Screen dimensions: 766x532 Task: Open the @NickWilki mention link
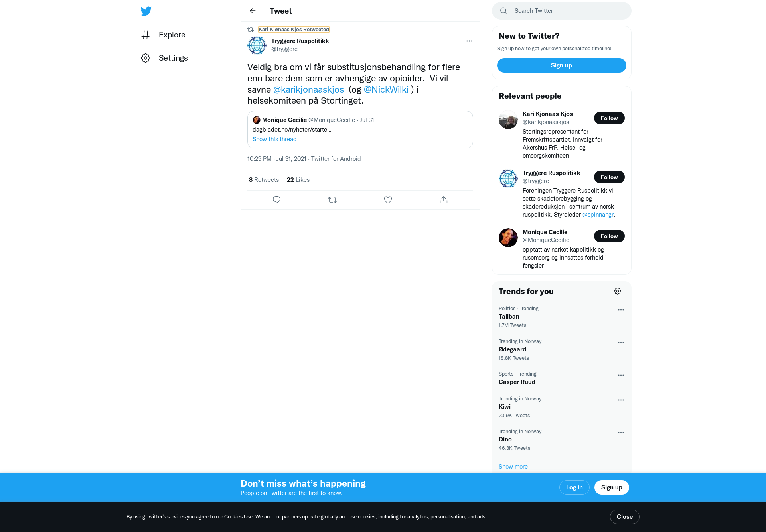pyautogui.click(x=386, y=89)
